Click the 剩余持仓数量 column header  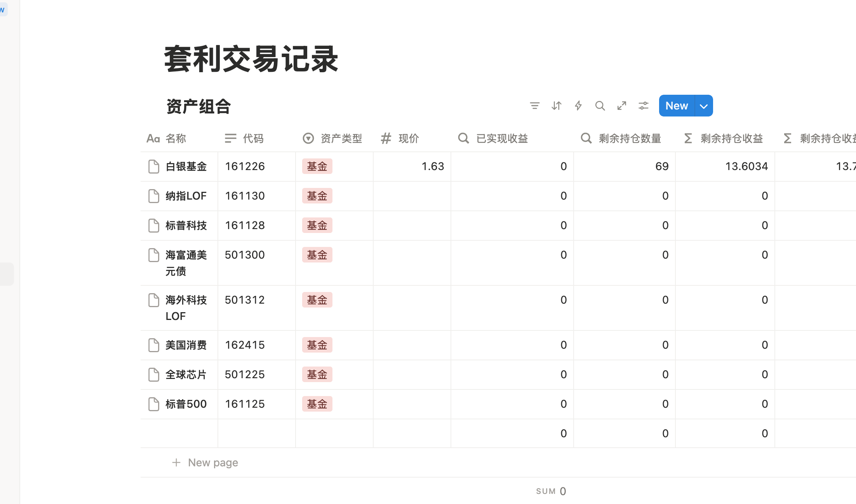pos(628,139)
